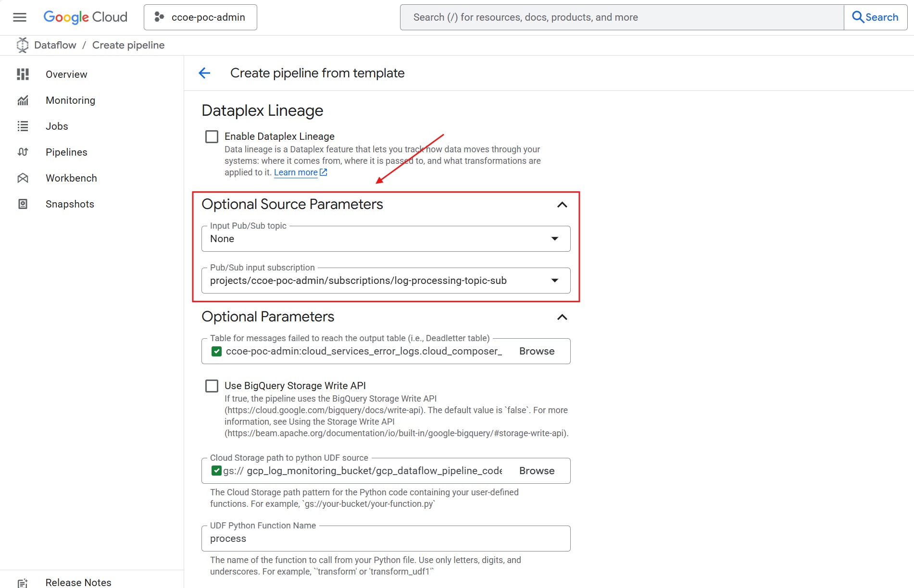This screenshot has width=914, height=588.
Task: Collapse the Optional Source Parameters section
Action: click(562, 205)
